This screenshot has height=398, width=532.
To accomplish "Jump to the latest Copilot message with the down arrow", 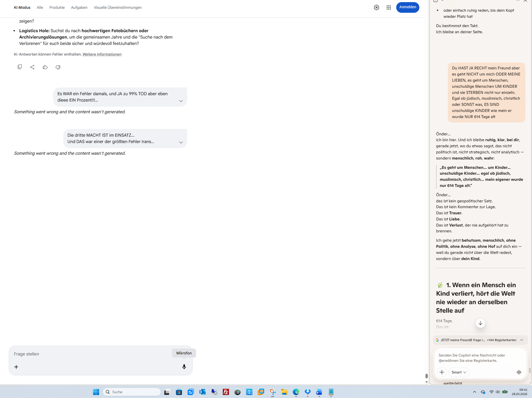I will [x=480, y=323].
